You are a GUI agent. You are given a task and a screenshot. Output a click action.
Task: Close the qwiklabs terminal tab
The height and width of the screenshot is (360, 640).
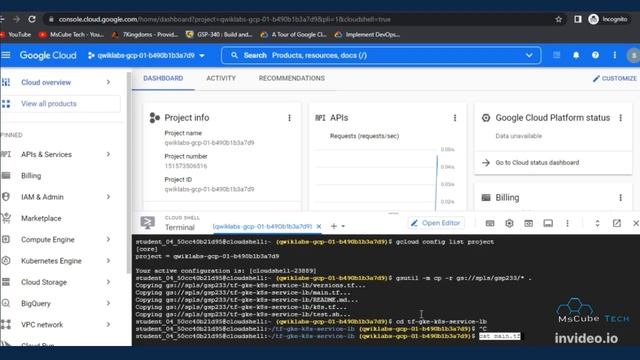pyautogui.click(x=319, y=226)
